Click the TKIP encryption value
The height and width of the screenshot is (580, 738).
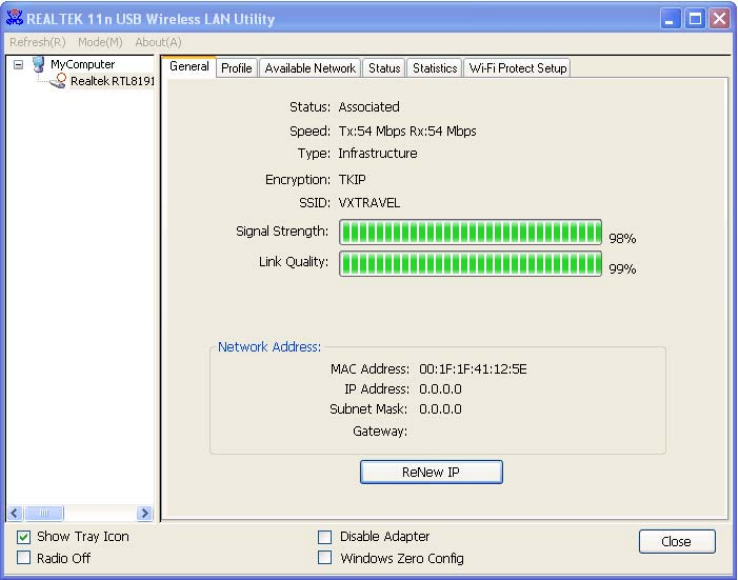[x=352, y=179]
